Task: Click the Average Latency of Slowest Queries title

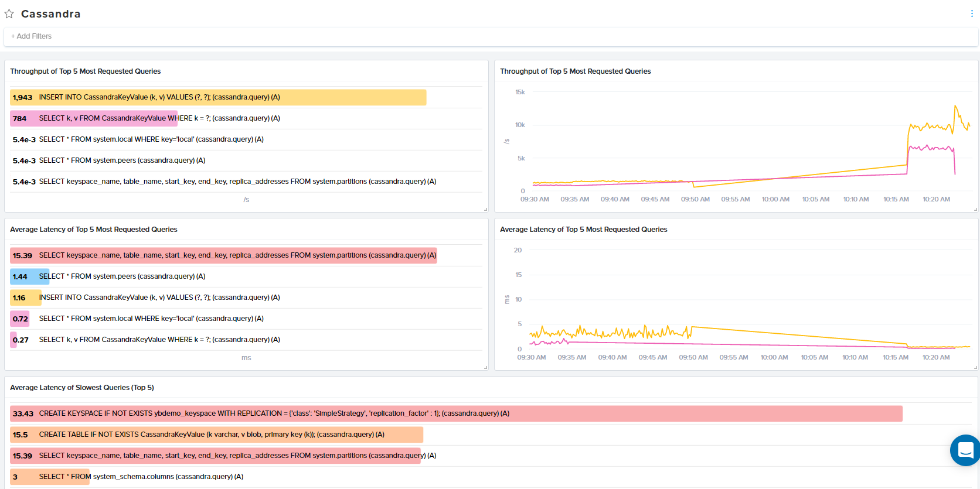Action: pos(82,388)
